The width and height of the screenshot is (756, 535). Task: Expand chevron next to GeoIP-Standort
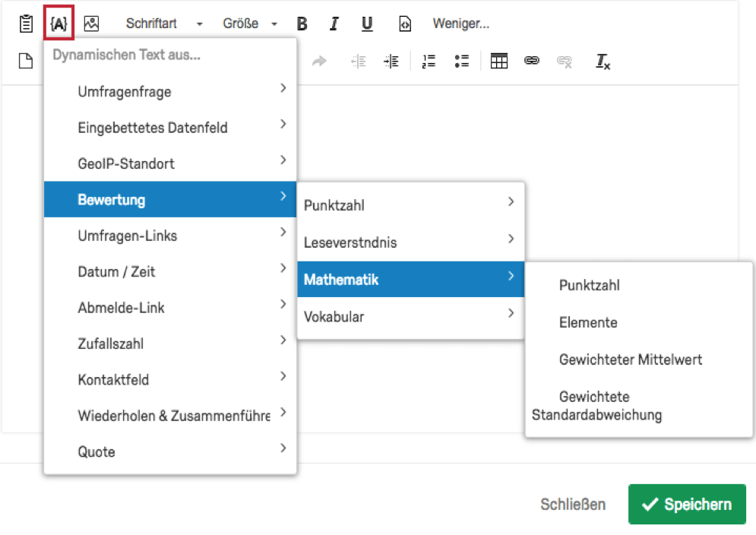click(x=283, y=160)
